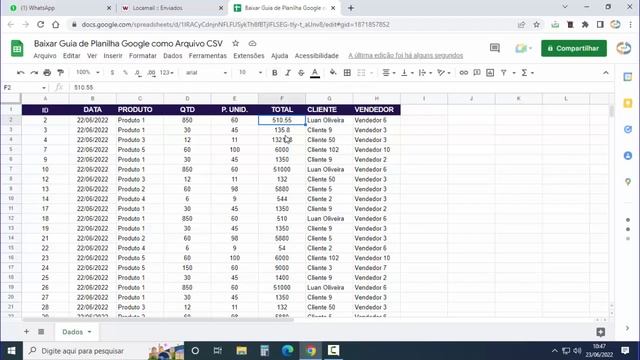Open new browser tab
This screenshot has height=360, width=640.
click(x=351, y=8)
